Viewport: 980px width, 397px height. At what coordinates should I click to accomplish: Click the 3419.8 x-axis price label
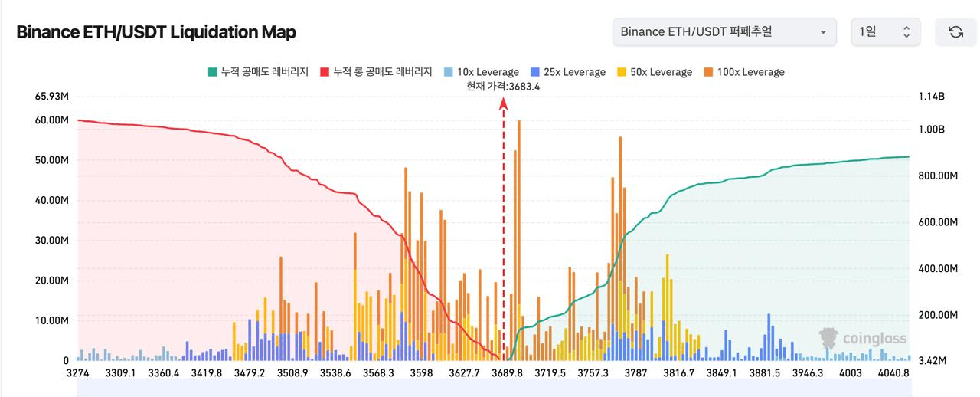tap(207, 372)
